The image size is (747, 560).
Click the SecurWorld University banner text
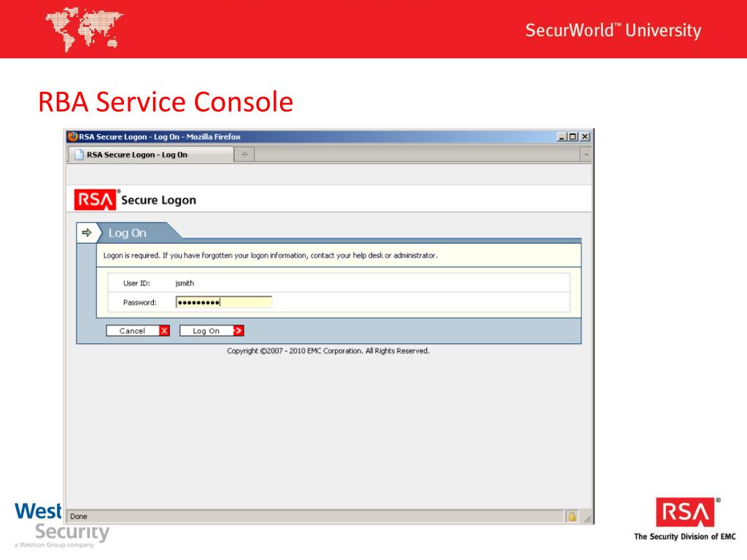coord(613,30)
